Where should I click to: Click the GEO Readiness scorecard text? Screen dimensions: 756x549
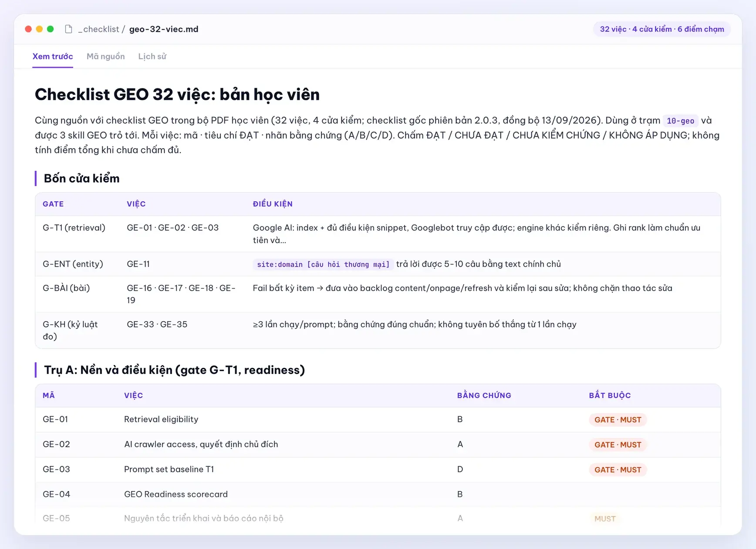point(176,494)
